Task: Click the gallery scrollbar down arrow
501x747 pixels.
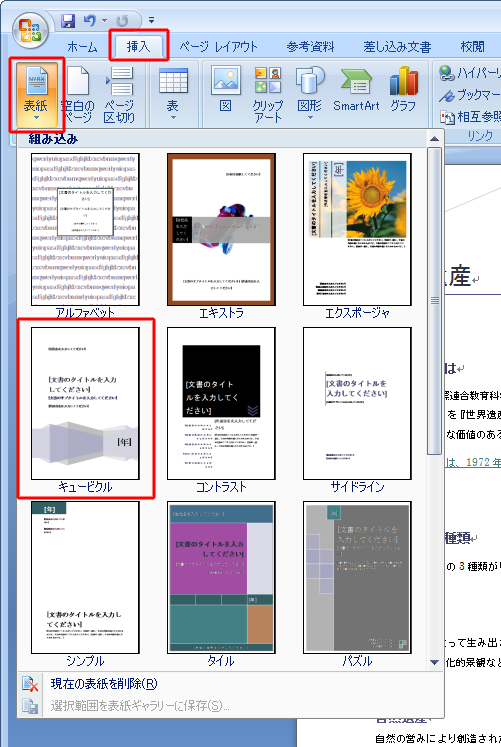Action: click(x=434, y=662)
